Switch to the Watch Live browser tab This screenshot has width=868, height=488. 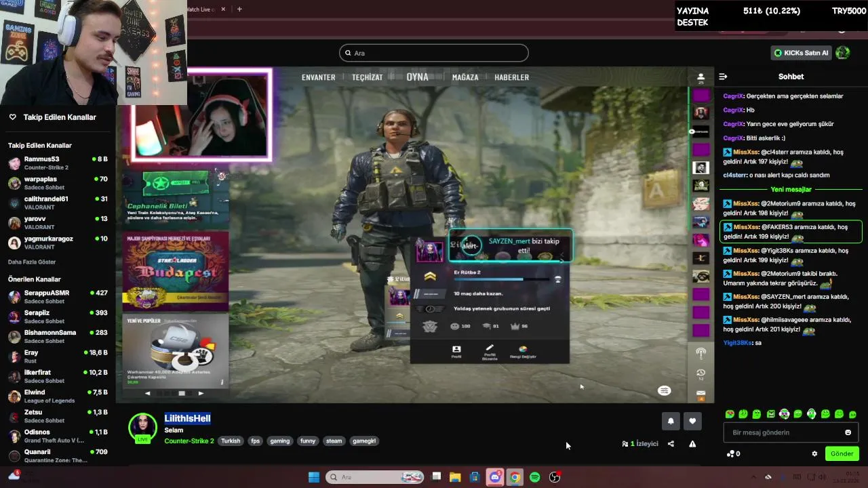point(207,9)
